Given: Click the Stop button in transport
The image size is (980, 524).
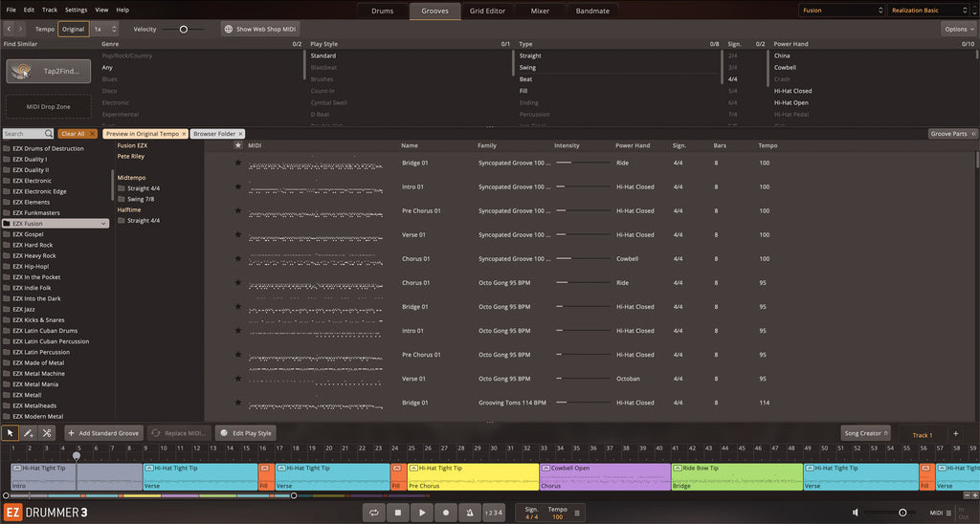Looking at the screenshot, I should click(397, 513).
